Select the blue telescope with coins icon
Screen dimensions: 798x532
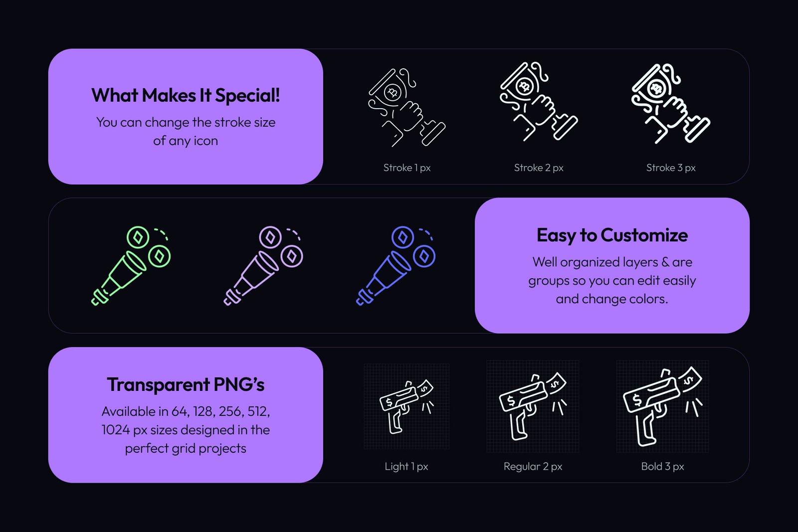tap(396, 266)
